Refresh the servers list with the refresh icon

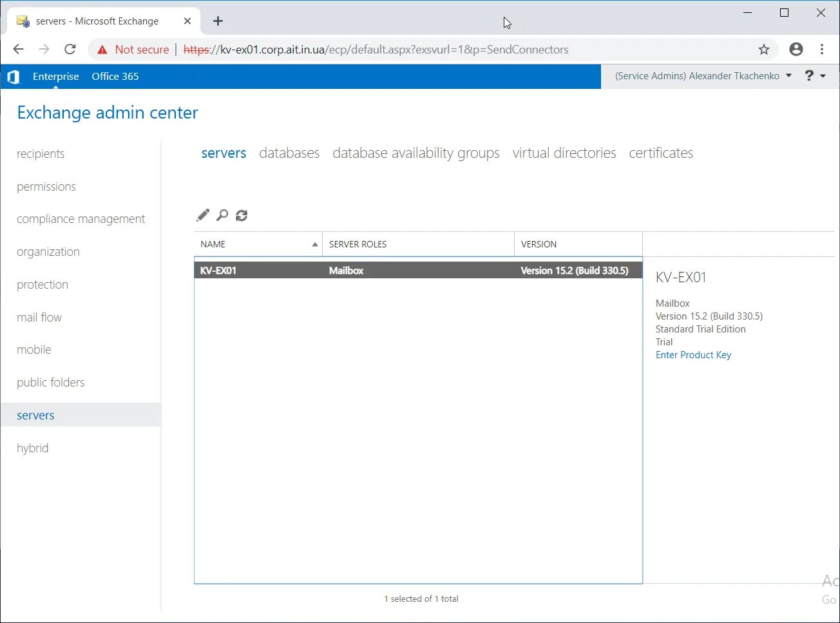coord(242,215)
